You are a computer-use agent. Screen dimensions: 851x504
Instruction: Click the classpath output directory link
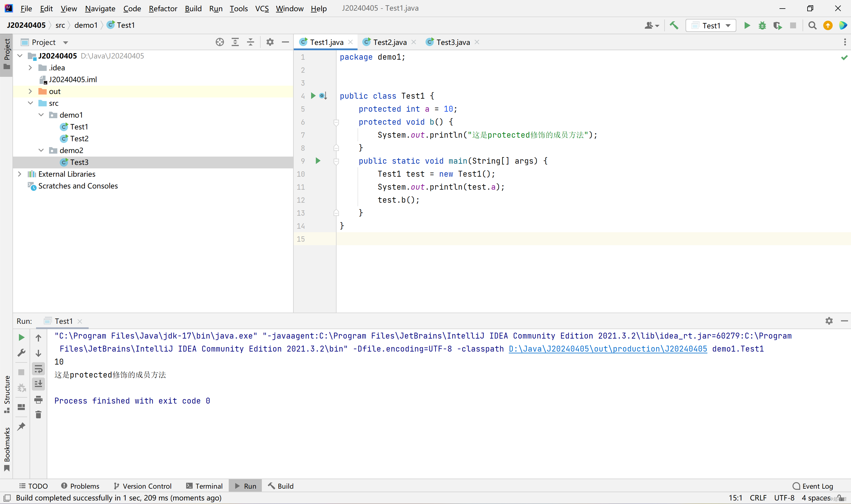pyautogui.click(x=608, y=349)
